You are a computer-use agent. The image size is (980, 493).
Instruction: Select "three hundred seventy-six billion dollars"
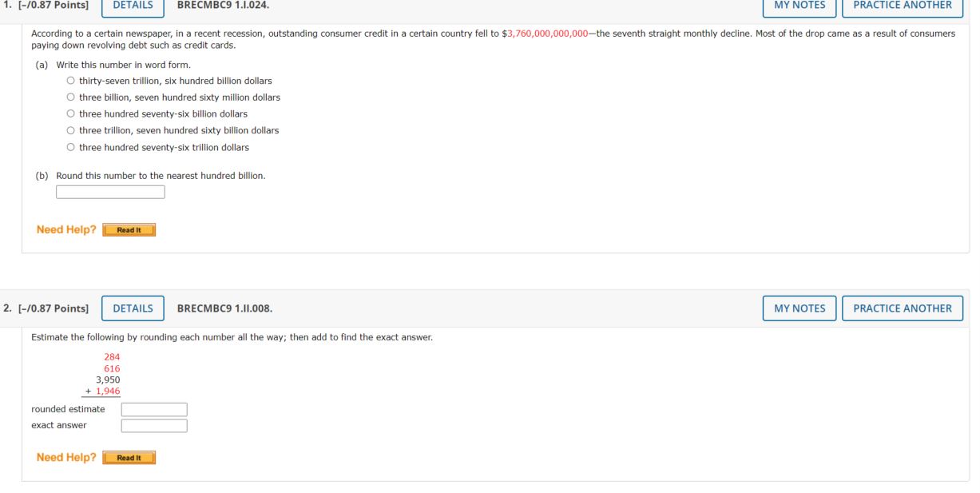(71, 113)
